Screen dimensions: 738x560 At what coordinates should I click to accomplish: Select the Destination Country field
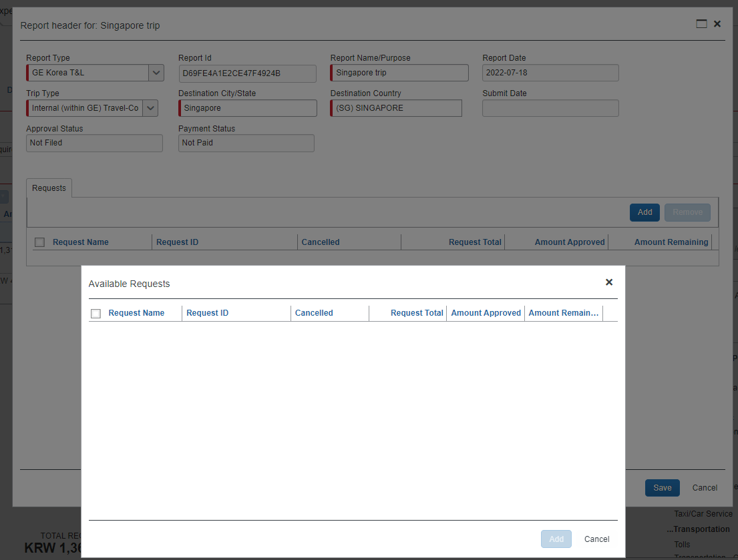tap(397, 108)
